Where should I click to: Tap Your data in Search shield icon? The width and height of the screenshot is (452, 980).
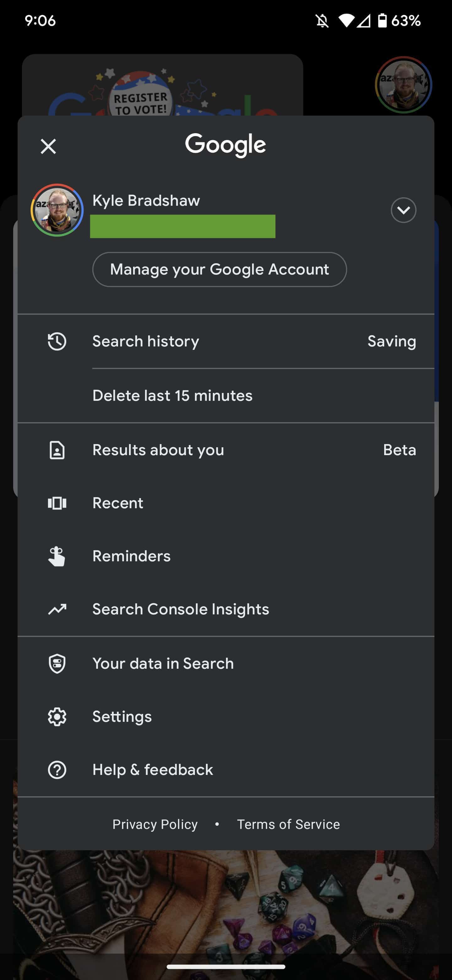(x=57, y=663)
